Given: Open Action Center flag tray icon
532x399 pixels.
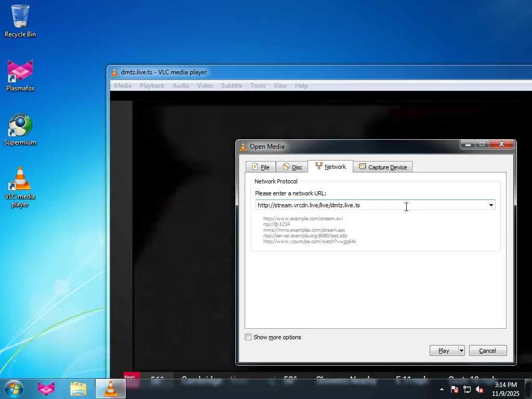Looking at the screenshot, I should pyautogui.click(x=454, y=389).
